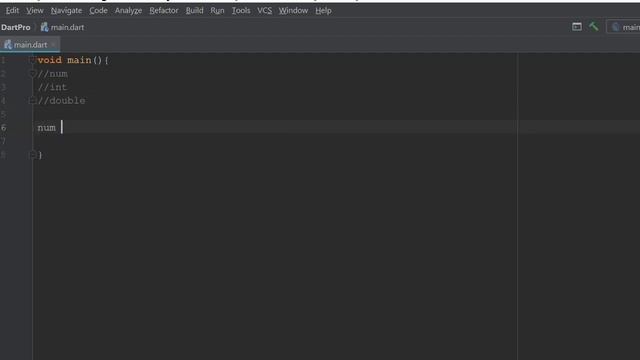This screenshot has height=360, width=640.
Task: Click the '//double' comment line
Action: click(x=62, y=101)
